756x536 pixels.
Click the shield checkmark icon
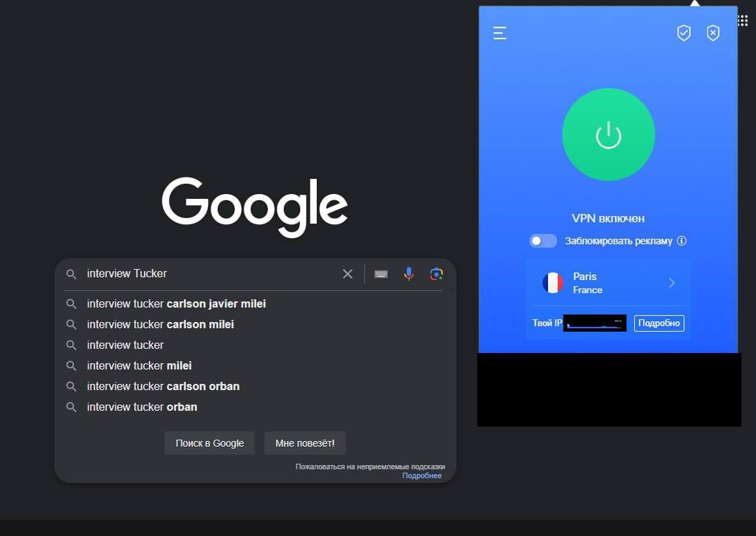[684, 33]
